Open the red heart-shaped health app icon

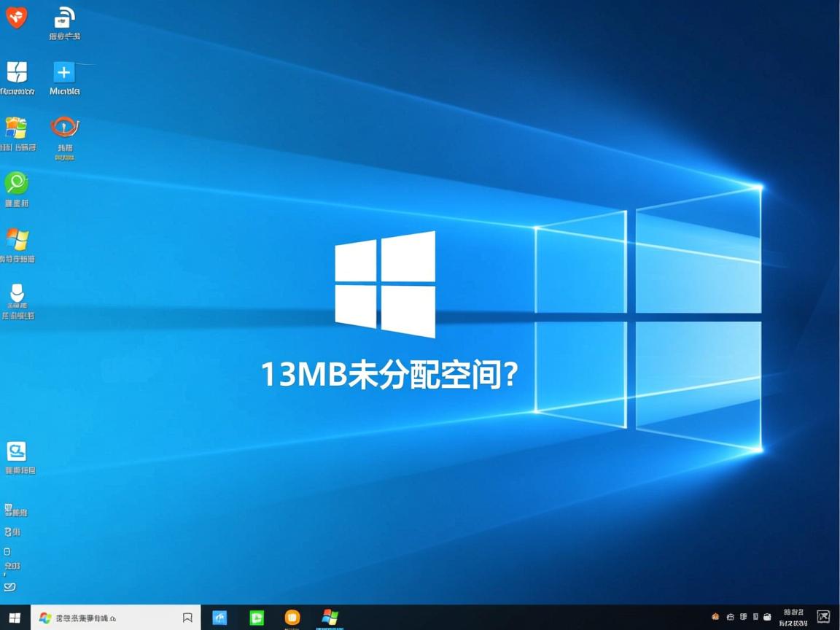(16, 16)
